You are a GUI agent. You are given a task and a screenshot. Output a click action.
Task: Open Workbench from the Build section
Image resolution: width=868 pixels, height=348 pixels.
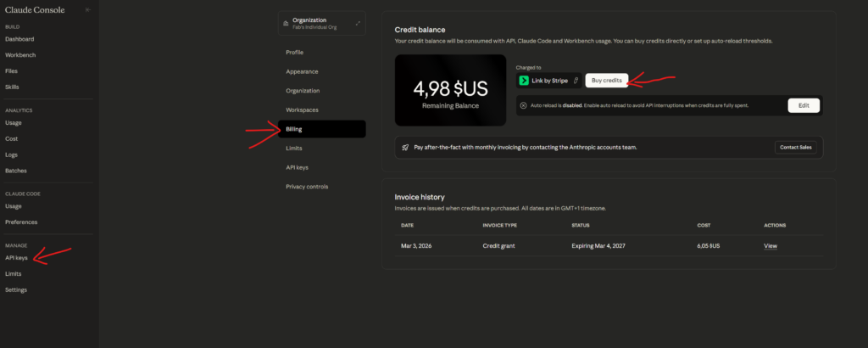click(x=20, y=55)
